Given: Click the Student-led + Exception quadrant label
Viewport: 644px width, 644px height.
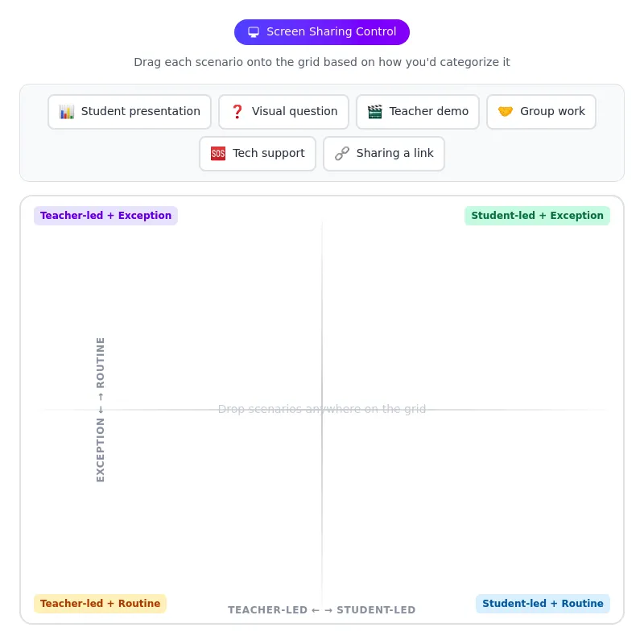Looking at the screenshot, I should (537, 216).
